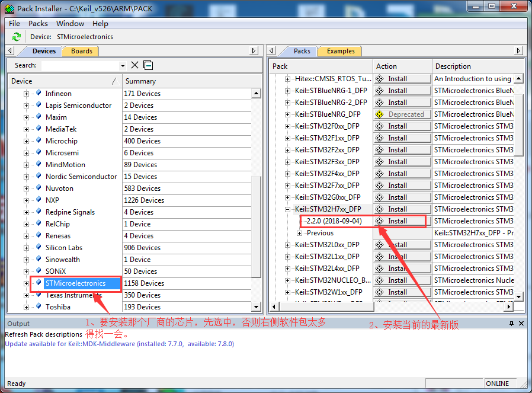Expand the Keil::STM32F1xx_DFP pack node
This screenshot has width=532, height=393.
pos(287,138)
